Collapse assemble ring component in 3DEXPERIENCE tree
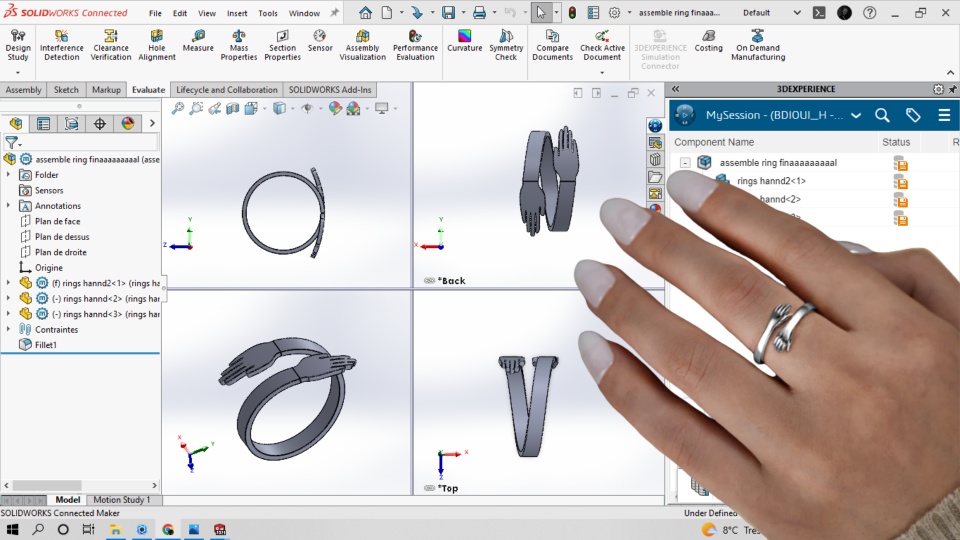960x540 pixels. click(x=685, y=163)
